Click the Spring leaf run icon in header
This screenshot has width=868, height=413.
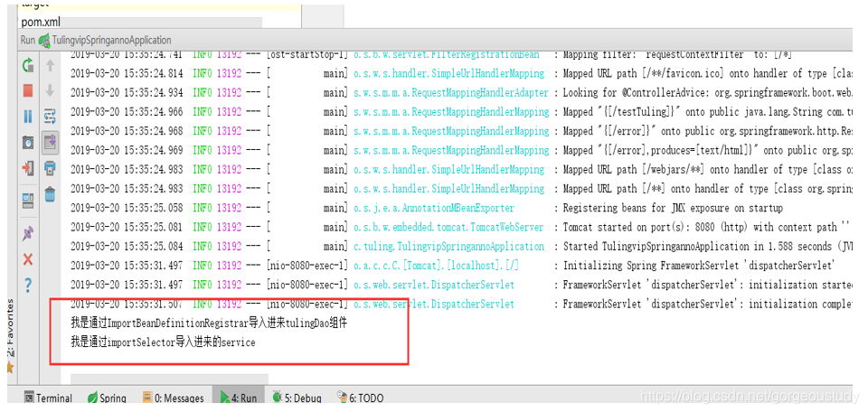click(43, 41)
